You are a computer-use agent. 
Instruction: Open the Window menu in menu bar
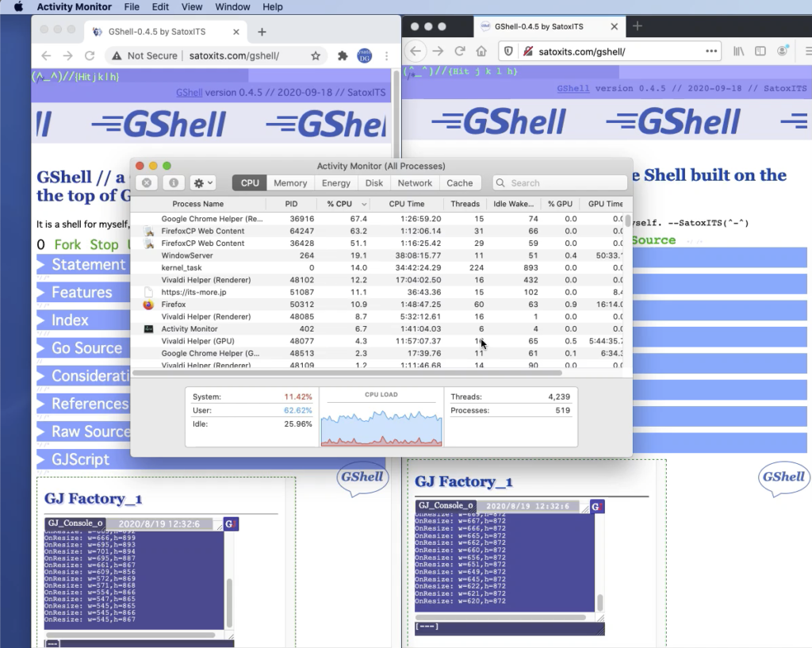click(x=232, y=7)
